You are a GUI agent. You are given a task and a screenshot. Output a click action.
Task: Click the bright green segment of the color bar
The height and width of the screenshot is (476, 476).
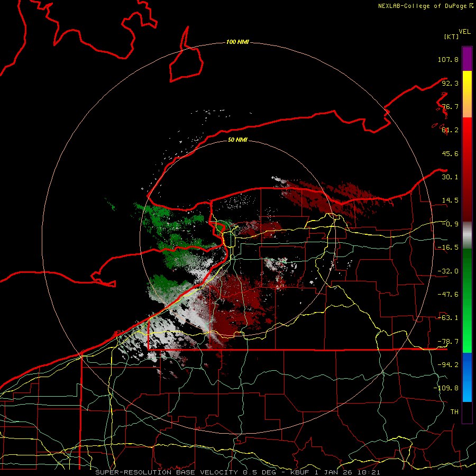coord(467,300)
